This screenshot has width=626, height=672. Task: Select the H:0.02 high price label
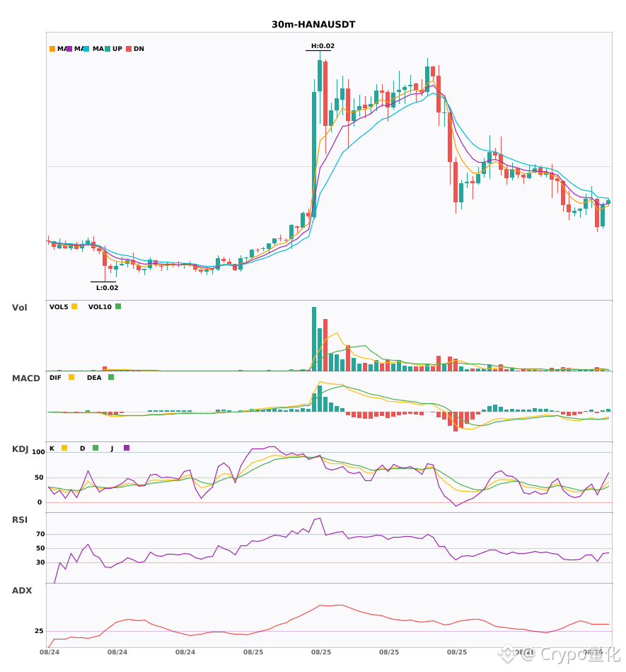tap(323, 46)
